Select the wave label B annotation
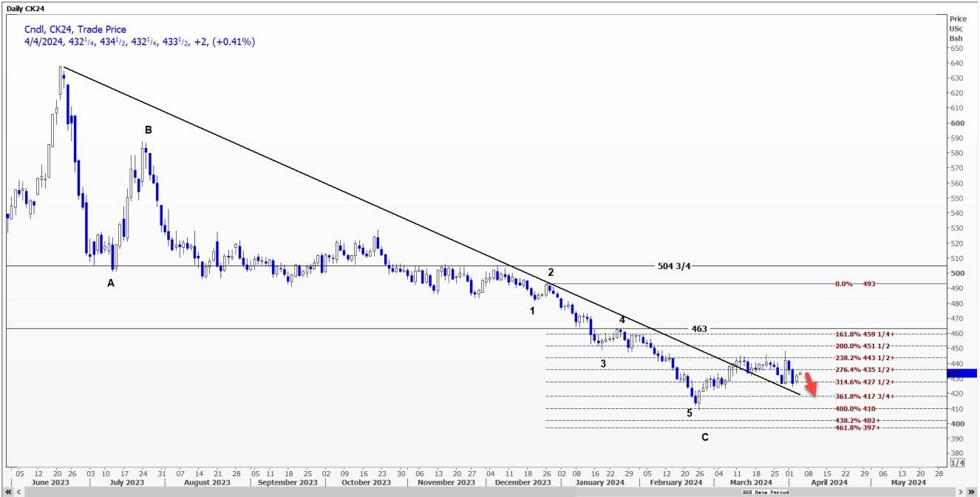 [x=148, y=130]
